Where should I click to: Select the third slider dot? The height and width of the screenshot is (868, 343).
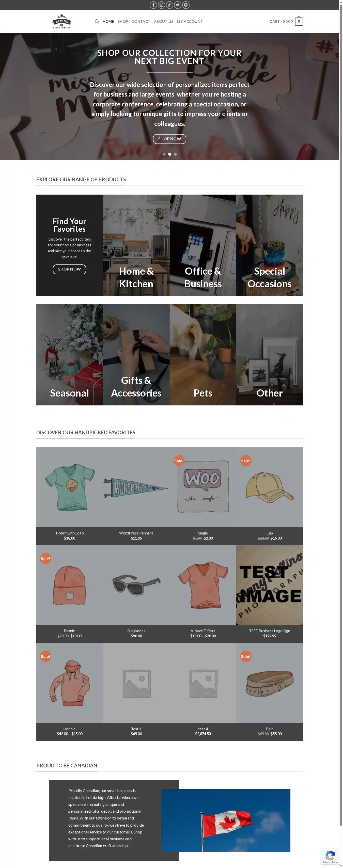(175, 154)
